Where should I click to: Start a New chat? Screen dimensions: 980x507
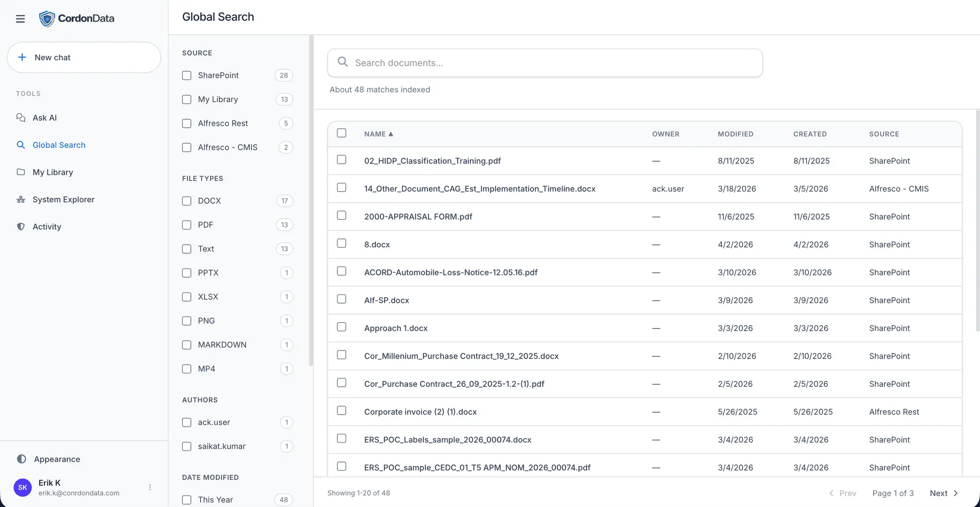[x=84, y=57]
